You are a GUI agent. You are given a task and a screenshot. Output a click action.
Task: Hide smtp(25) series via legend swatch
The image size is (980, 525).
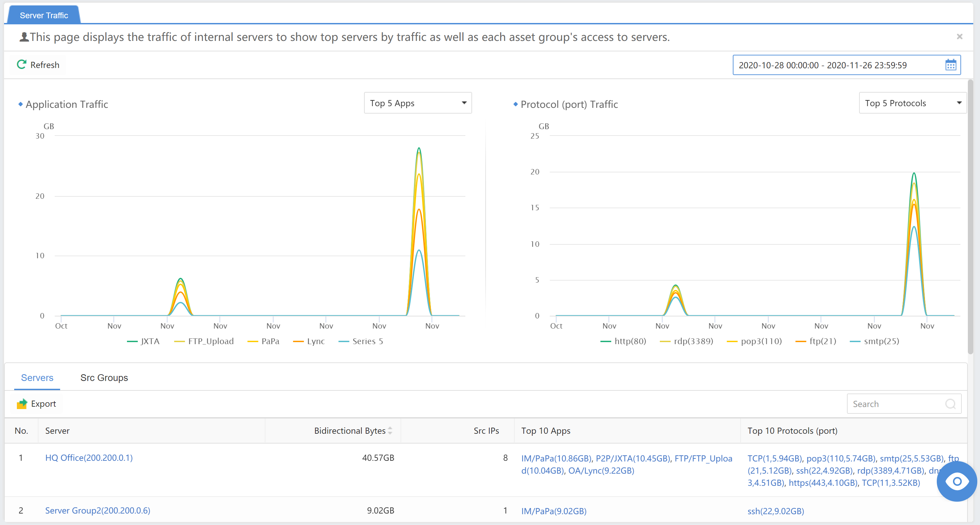855,341
